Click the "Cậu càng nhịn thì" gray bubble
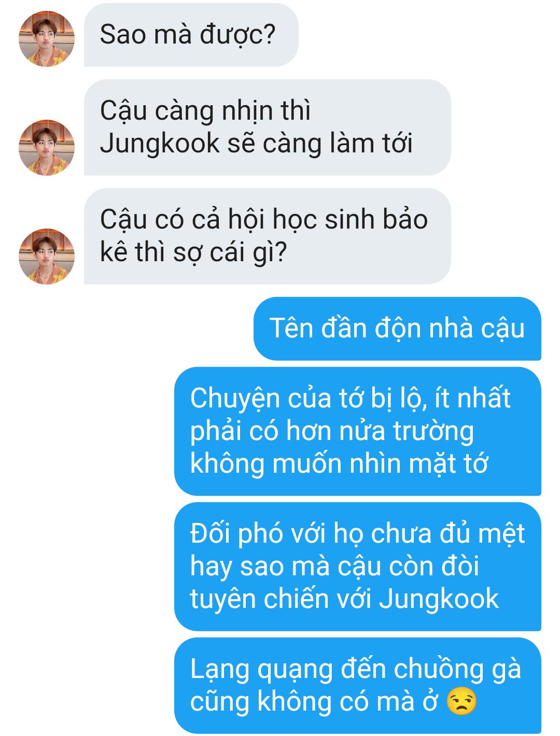Image resolution: width=560 pixels, height=736 pixels. tap(267, 128)
